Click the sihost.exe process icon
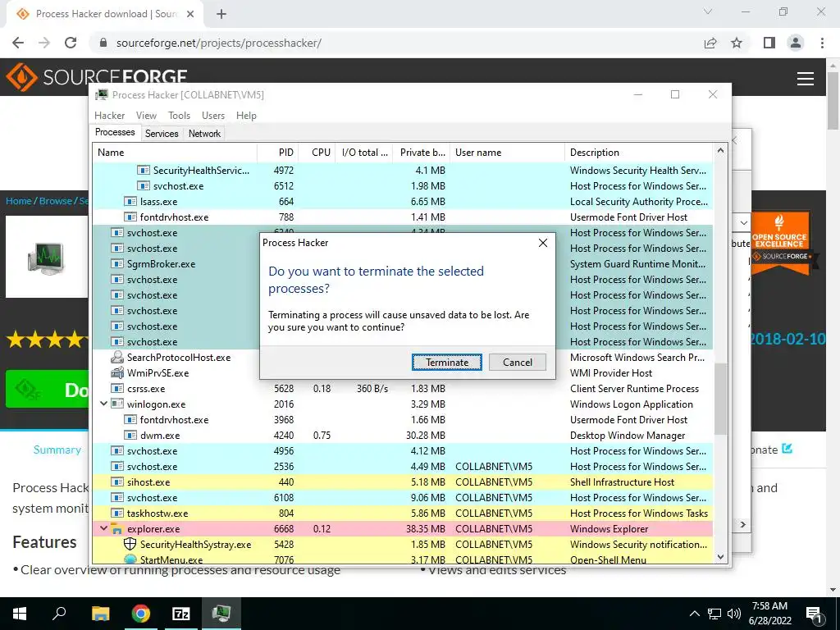 [117, 482]
